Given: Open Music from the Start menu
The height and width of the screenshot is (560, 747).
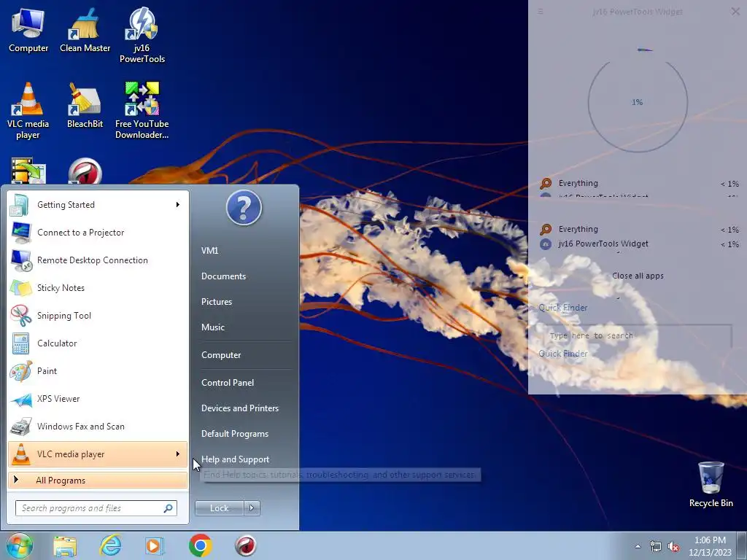Looking at the screenshot, I should coord(212,327).
